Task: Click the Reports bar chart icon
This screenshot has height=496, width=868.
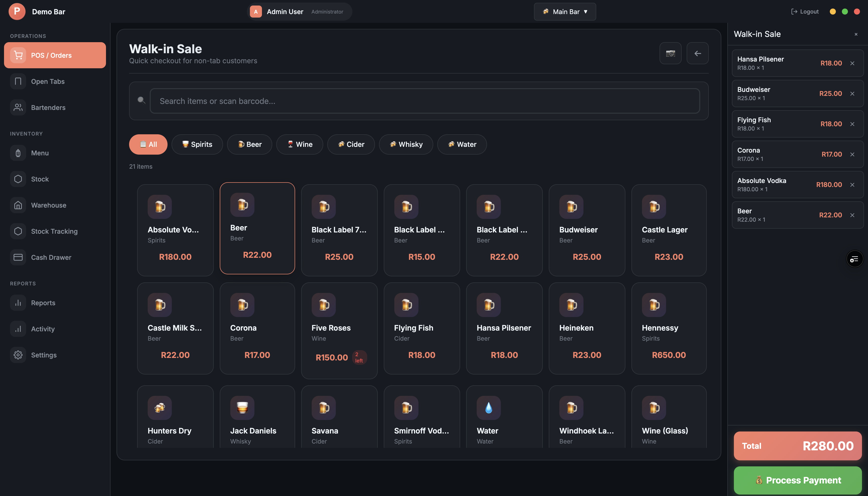Action: 18,303
